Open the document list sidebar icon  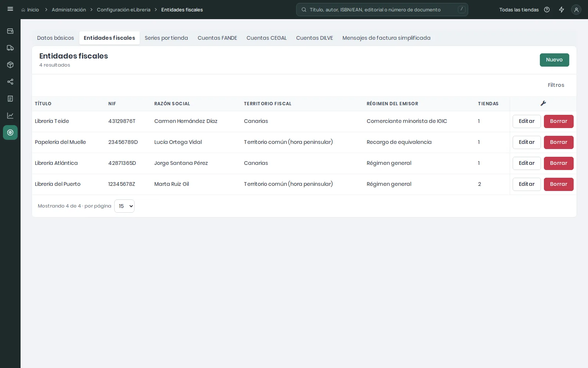coord(10,99)
